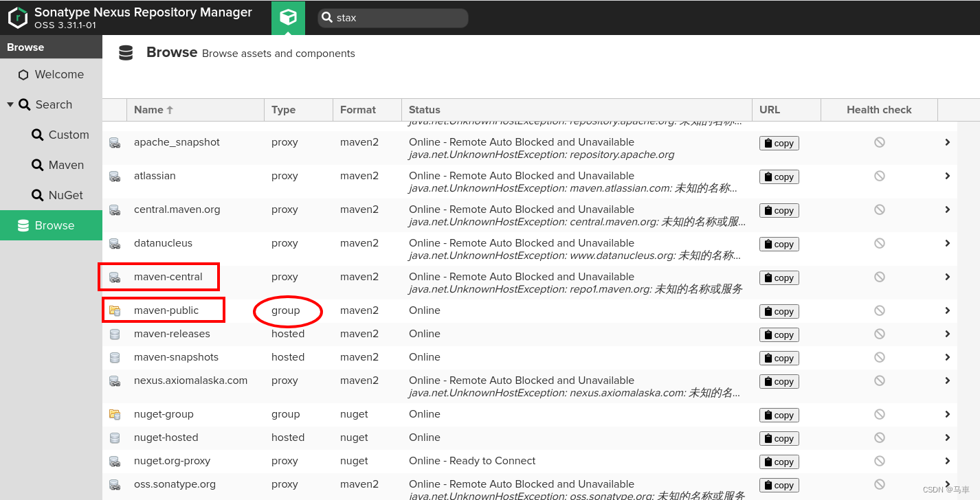Copy the central.maven.org repository URL

(779, 210)
